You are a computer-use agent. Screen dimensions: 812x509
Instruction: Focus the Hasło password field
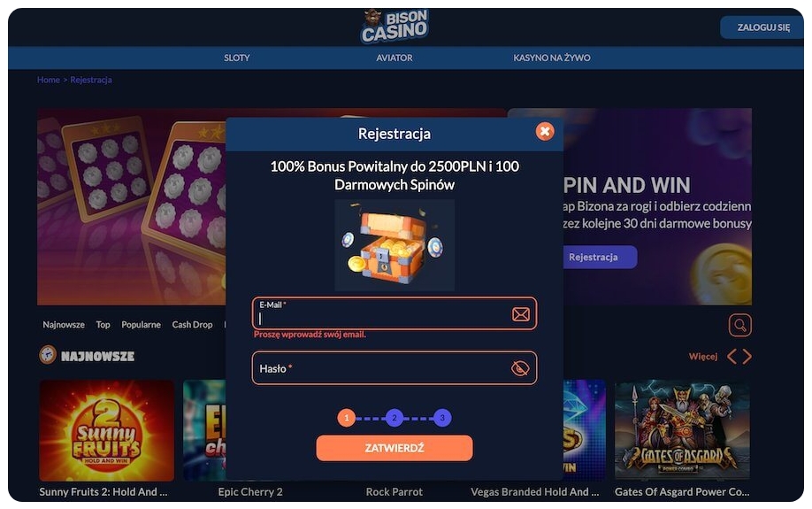(395, 368)
